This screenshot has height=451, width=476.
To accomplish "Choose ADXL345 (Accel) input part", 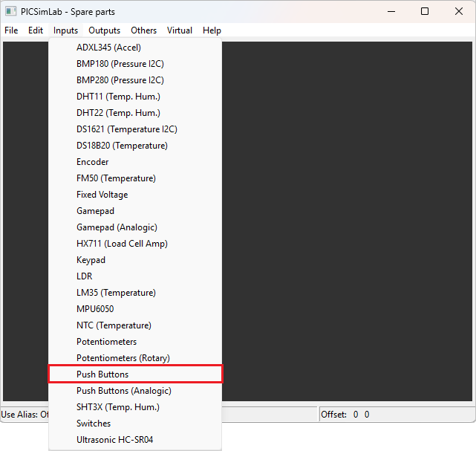I will point(108,48).
